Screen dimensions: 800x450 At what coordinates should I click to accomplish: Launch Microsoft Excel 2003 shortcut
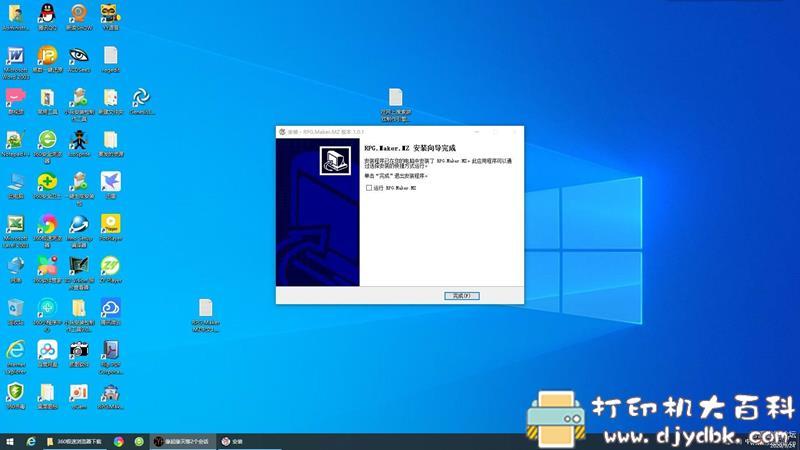point(16,231)
